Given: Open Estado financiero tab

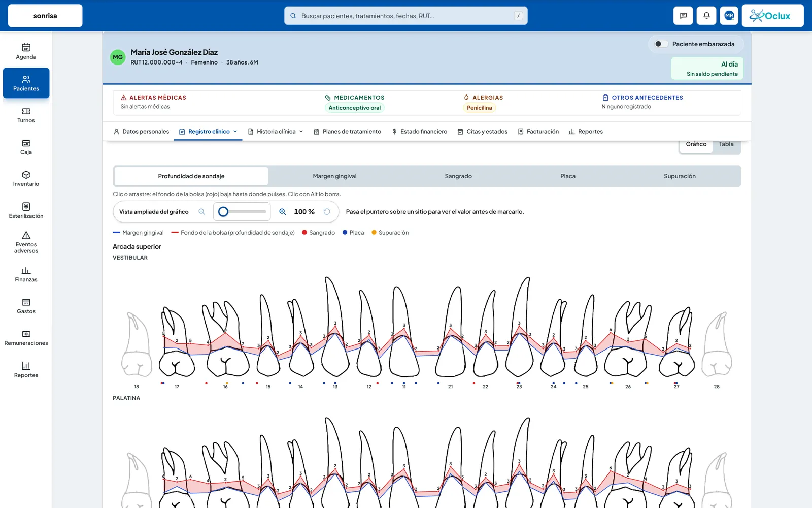Looking at the screenshot, I should tap(420, 132).
